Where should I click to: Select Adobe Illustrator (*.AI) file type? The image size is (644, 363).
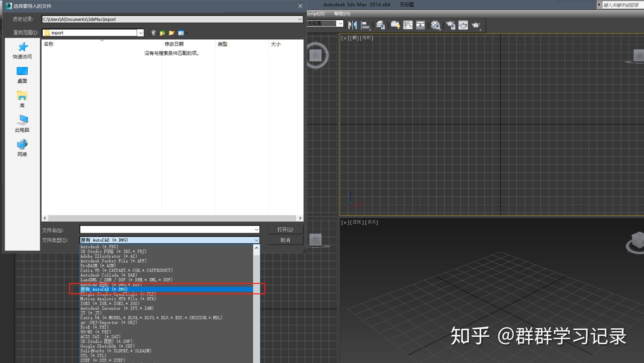pyautogui.click(x=167, y=256)
